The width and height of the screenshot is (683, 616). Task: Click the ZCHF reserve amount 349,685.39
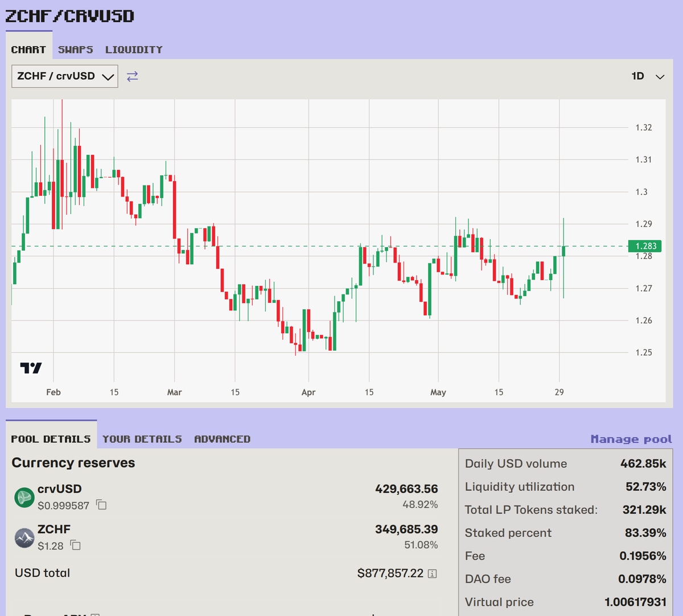[406, 529]
